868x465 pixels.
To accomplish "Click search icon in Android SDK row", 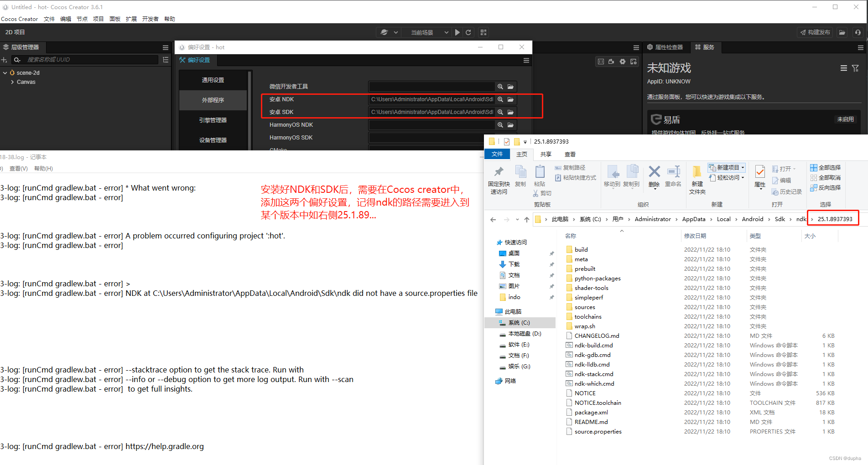I will [x=500, y=112].
